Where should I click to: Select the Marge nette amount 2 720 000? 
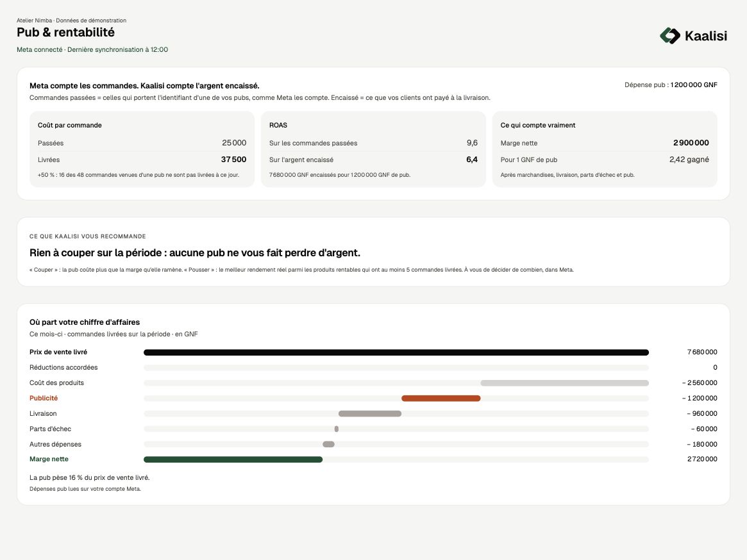click(x=702, y=459)
